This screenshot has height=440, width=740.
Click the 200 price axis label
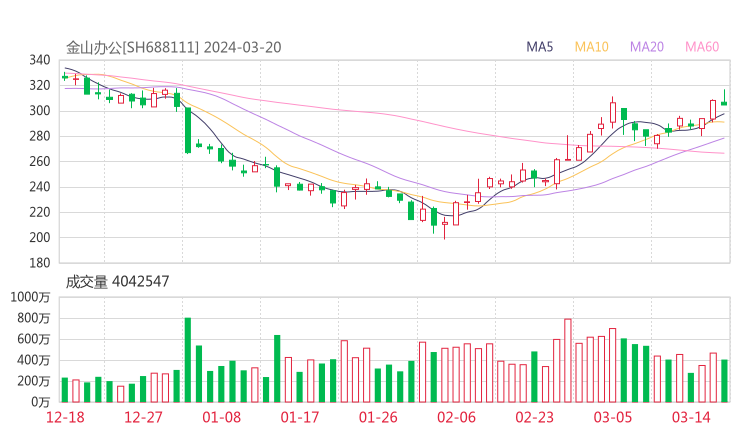(x=40, y=237)
